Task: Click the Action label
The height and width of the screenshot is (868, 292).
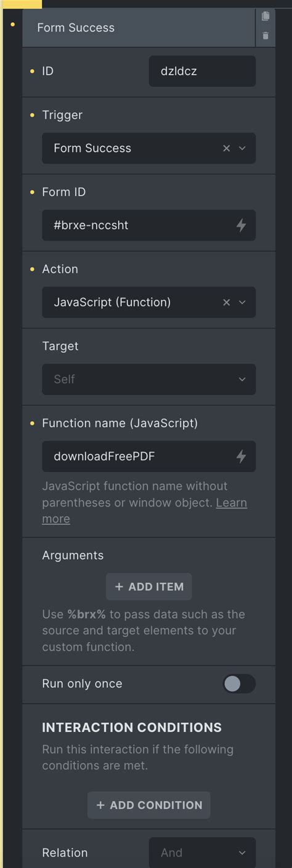Action: pos(60,269)
